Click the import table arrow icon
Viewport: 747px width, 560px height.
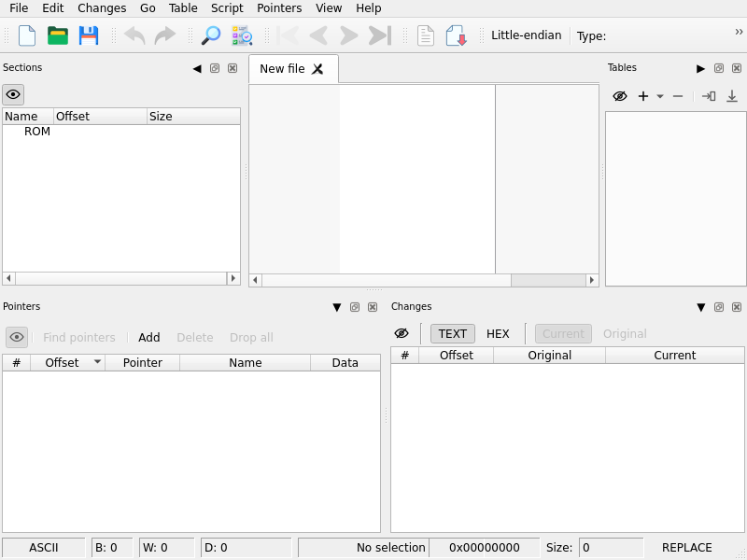pos(709,96)
